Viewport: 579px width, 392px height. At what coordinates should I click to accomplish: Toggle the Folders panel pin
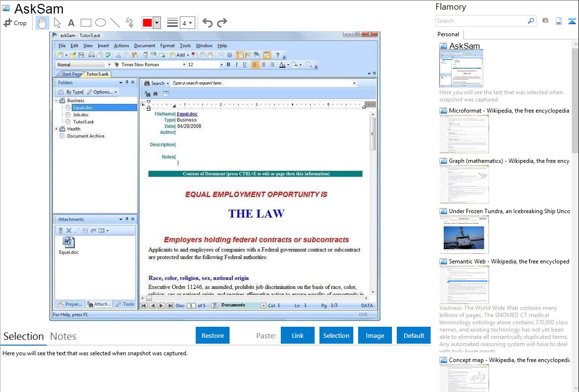click(x=127, y=82)
